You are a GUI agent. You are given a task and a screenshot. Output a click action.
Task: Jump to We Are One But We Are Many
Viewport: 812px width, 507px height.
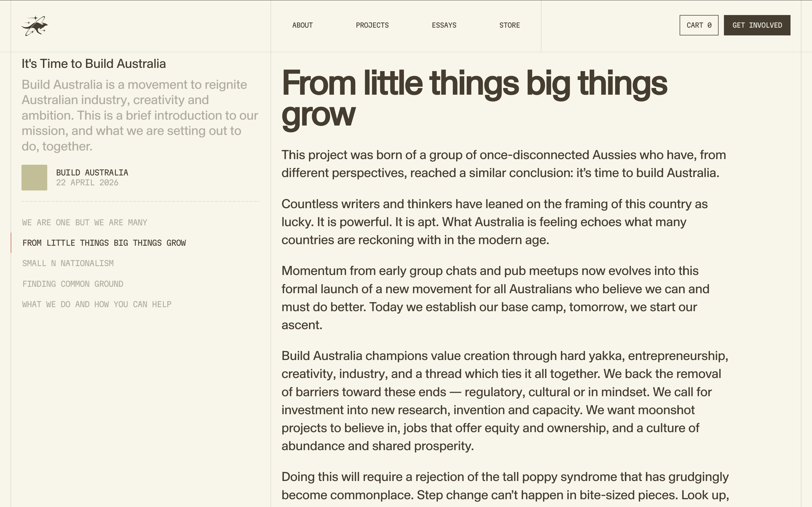(x=85, y=222)
